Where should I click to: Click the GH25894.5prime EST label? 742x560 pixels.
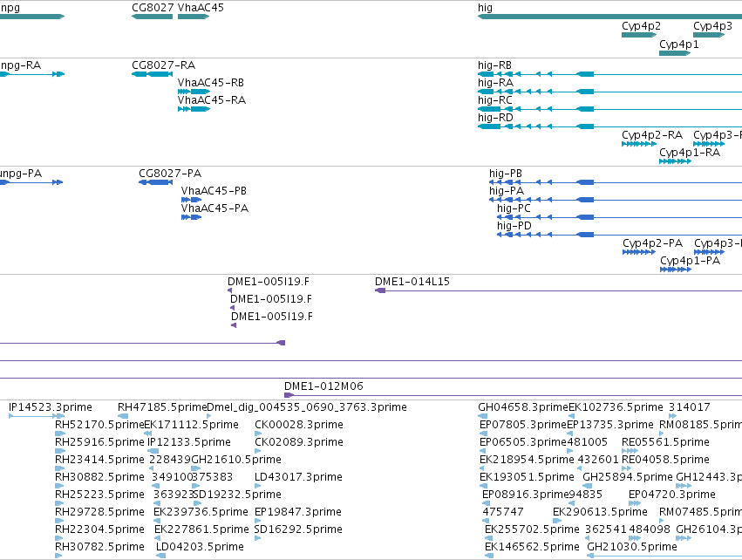628,478
